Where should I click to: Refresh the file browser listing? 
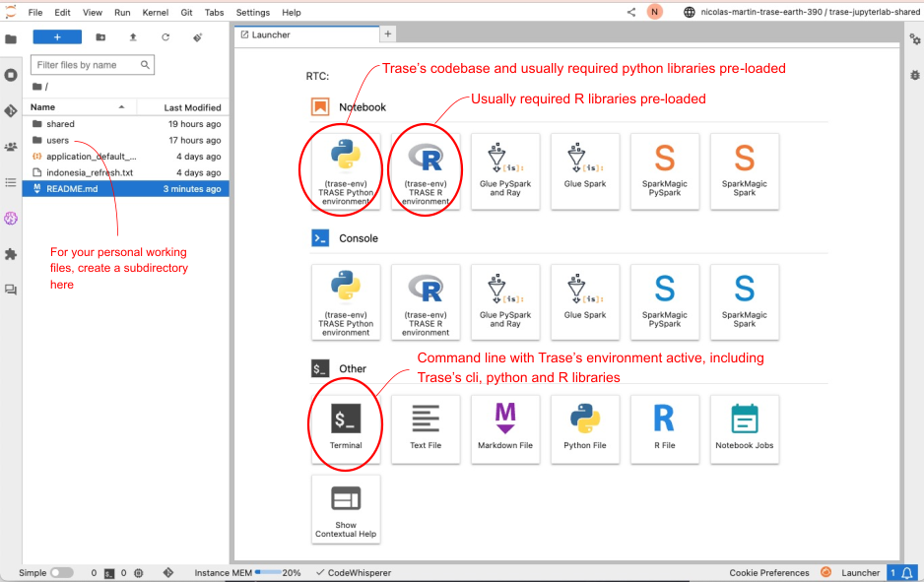point(165,37)
